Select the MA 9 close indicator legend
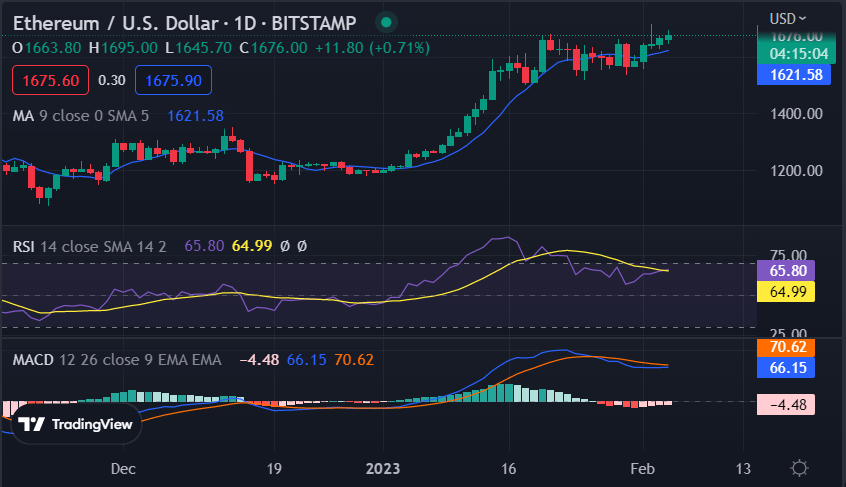846x487 pixels. [x=80, y=116]
